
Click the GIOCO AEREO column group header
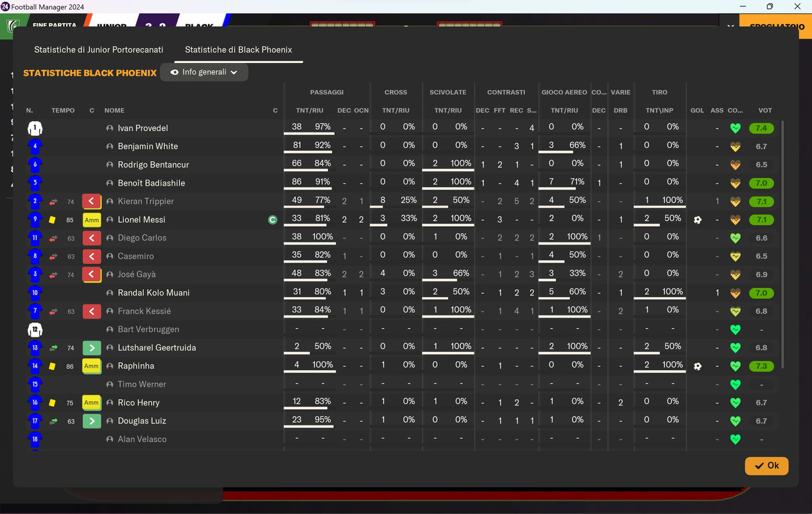(x=564, y=93)
